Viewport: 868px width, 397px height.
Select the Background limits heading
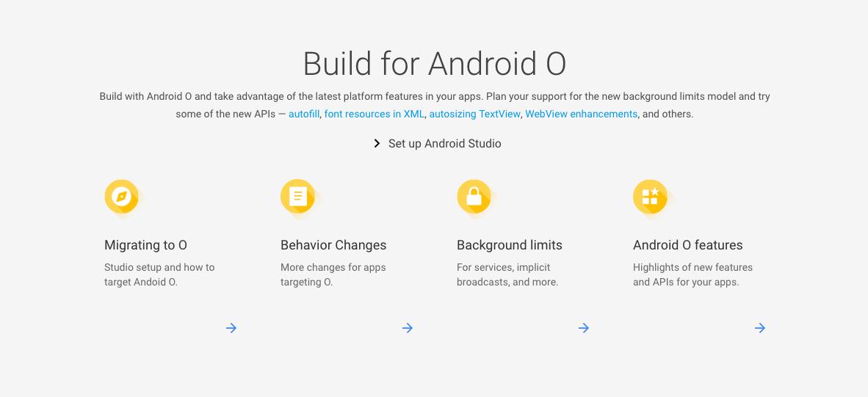pos(510,245)
